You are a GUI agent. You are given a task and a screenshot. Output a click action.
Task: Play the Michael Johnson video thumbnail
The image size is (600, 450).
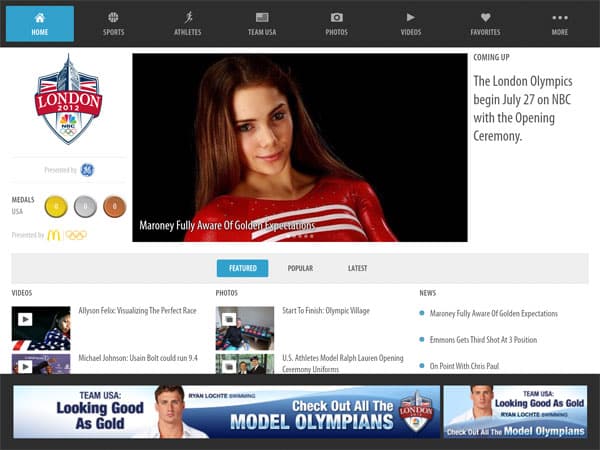pos(41,364)
